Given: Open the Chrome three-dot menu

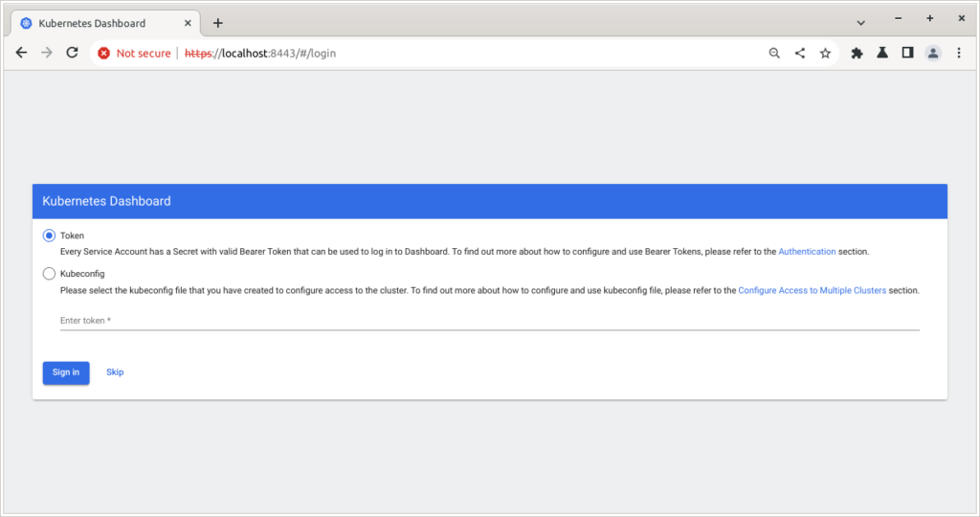Looking at the screenshot, I should coord(958,54).
